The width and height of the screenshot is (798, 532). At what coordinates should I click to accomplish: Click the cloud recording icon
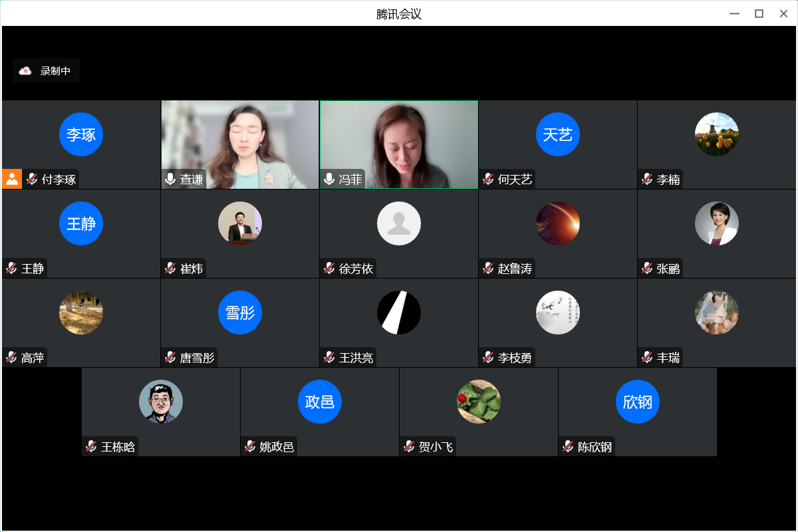click(25, 70)
